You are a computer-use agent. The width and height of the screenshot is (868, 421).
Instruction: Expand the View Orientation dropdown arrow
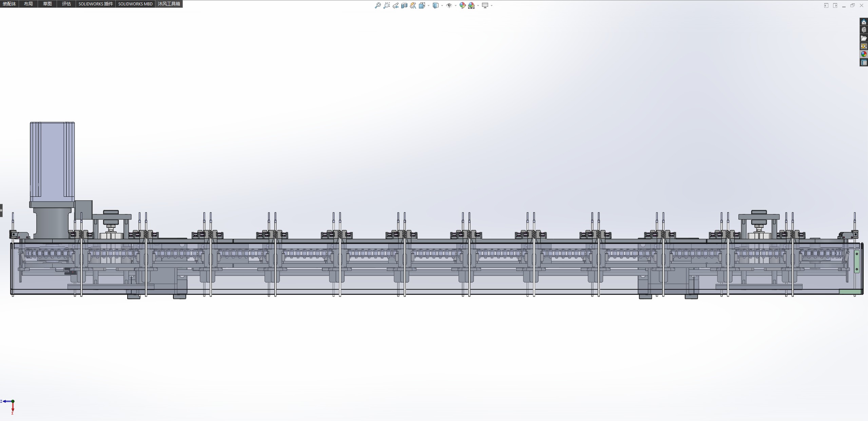(x=429, y=5)
